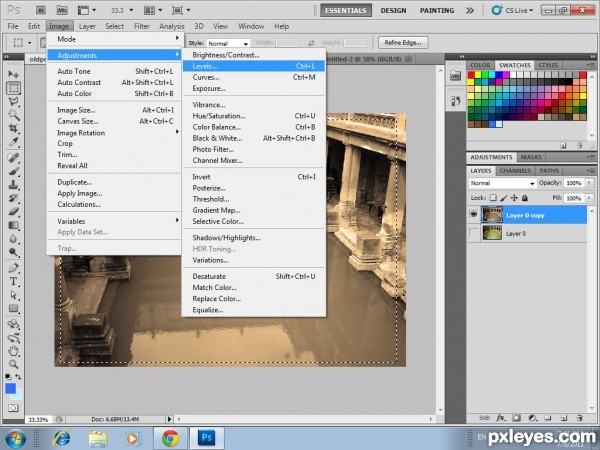Switch to the Channels tab

[x=515, y=171]
